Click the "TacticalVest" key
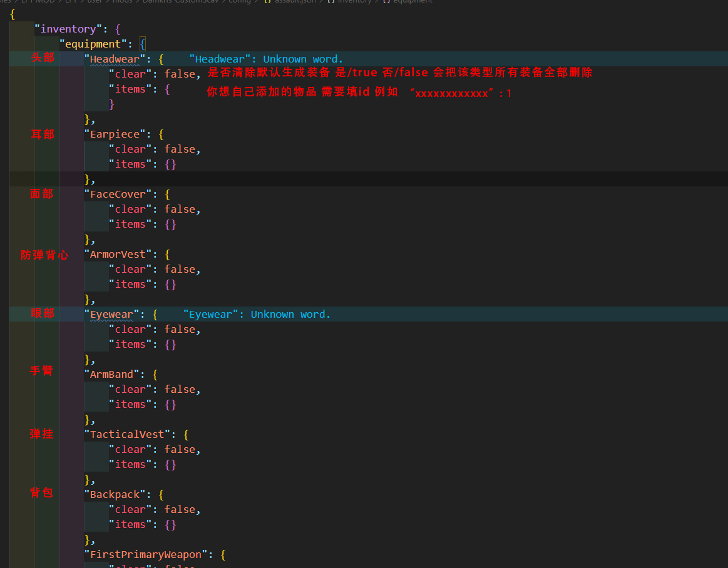Image resolution: width=728 pixels, height=568 pixels. click(x=127, y=435)
